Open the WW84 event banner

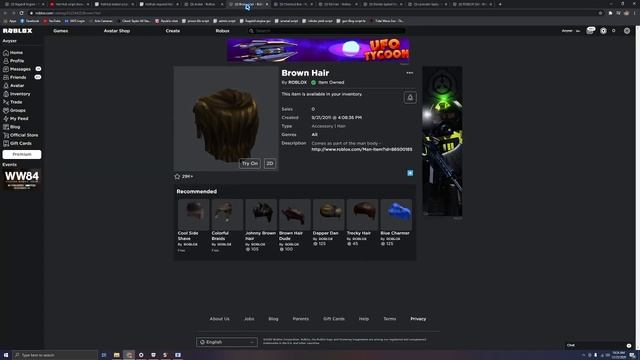click(x=22, y=179)
